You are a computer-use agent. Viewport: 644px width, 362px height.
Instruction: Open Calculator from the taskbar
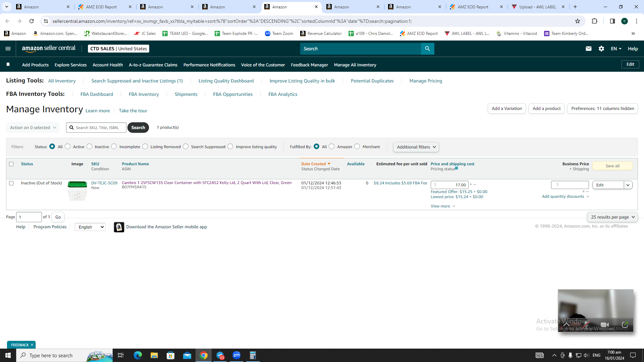253,355
